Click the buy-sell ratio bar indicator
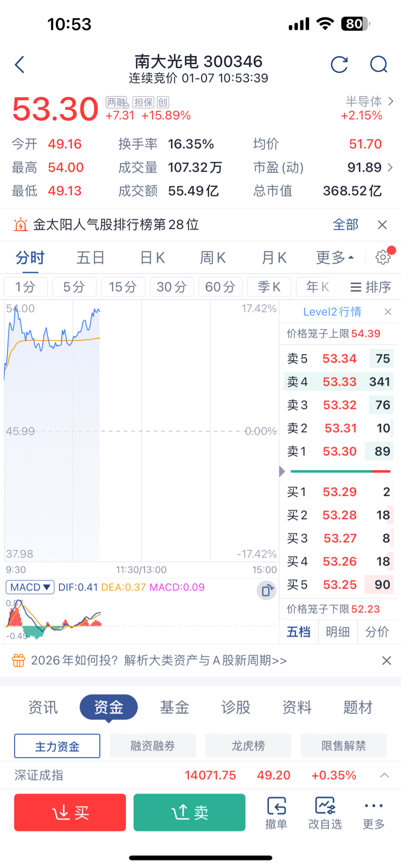Viewport: 401px width, 868px height. pyautogui.click(x=340, y=472)
